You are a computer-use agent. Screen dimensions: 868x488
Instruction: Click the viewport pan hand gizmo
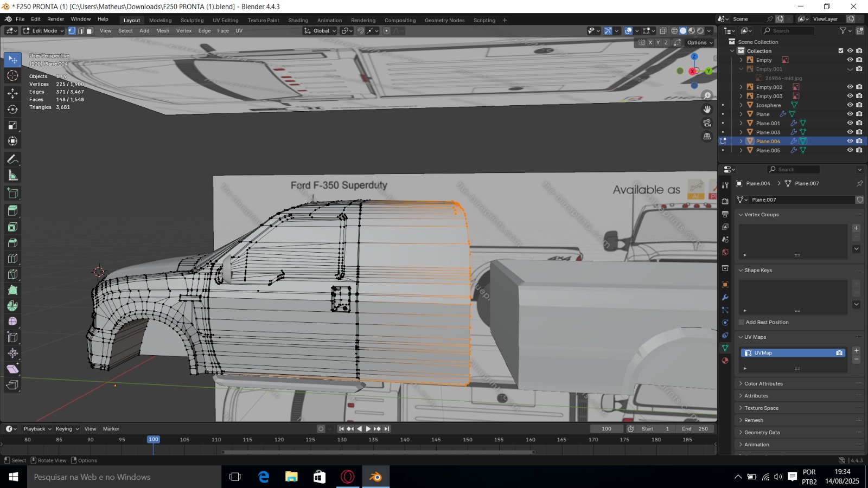[707, 109]
